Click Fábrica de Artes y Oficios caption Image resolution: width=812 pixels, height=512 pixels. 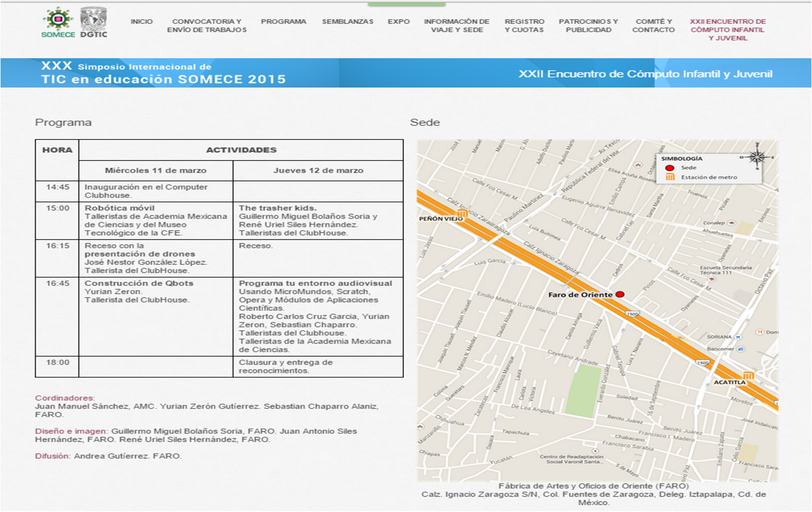(594, 486)
